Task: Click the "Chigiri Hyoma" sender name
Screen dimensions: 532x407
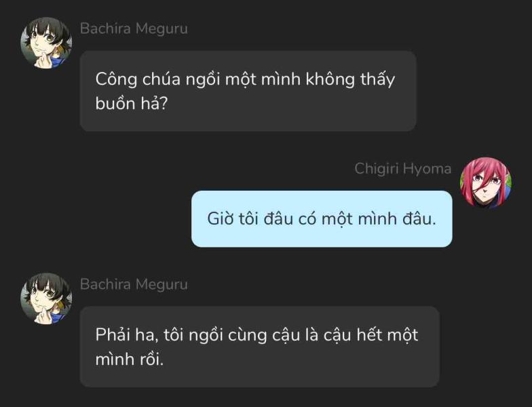Action: pyautogui.click(x=403, y=169)
